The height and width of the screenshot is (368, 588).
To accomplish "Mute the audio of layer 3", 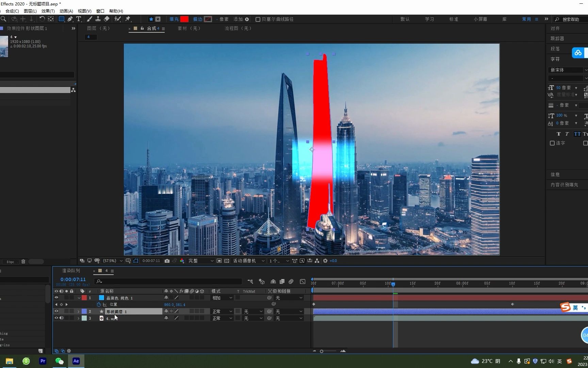I will pyautogui.click(x=62, y=318).
